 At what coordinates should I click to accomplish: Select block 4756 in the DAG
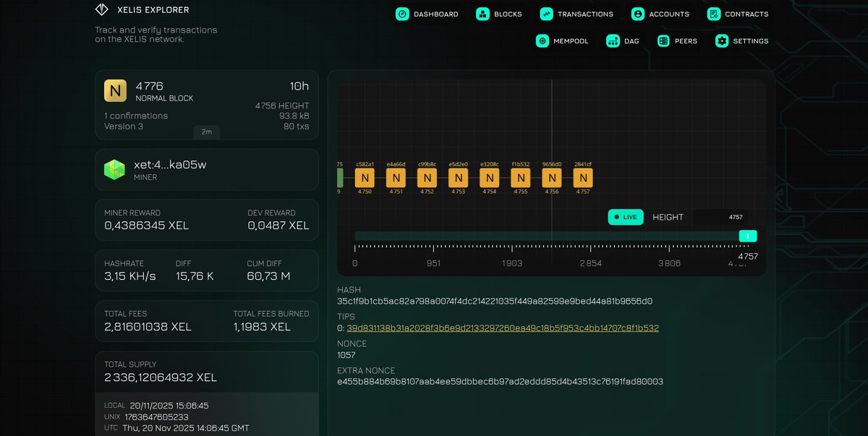coord(552,178)
